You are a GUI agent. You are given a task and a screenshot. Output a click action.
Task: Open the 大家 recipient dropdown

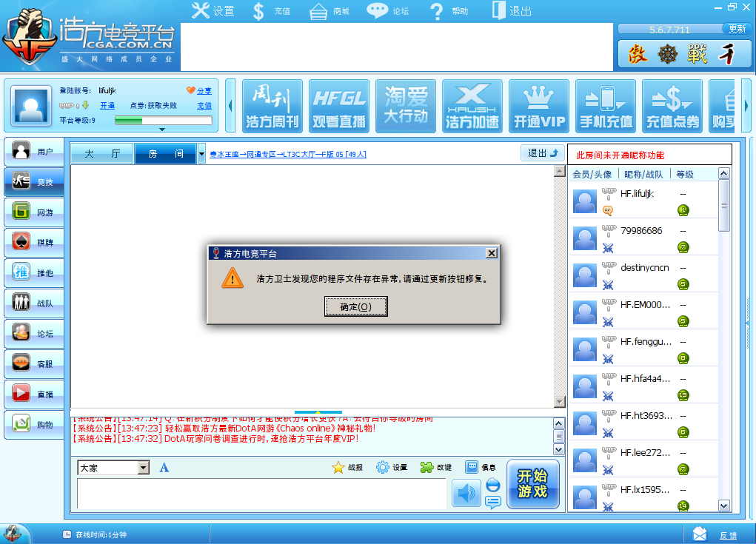(143, 468)
